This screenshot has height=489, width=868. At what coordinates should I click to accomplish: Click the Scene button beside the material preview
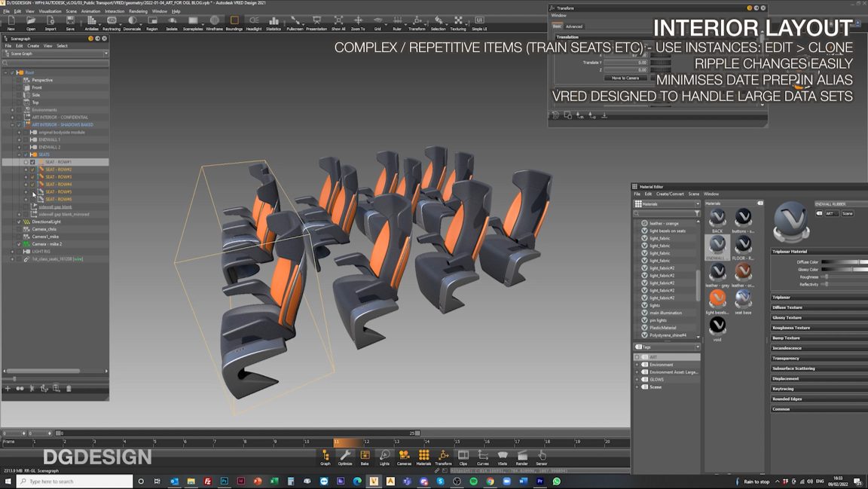point(847,214)
